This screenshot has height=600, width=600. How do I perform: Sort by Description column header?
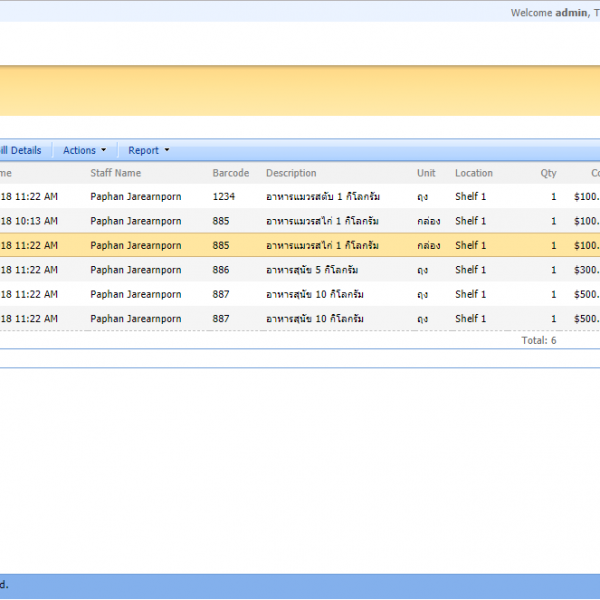tap(291, 173)
